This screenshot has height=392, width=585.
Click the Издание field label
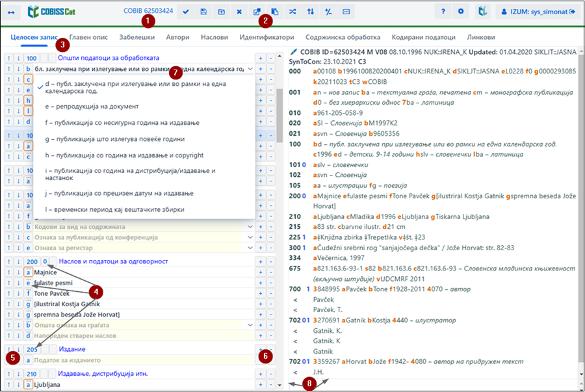72,349
